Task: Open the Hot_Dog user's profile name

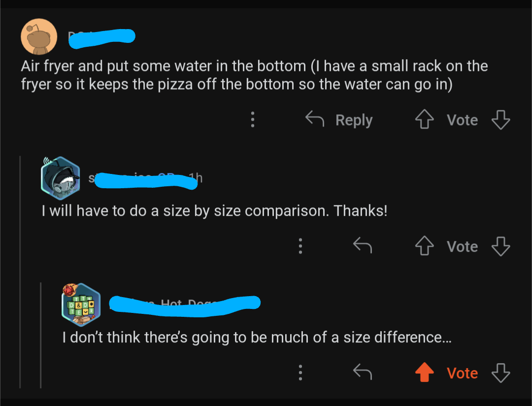Action: (x=185, y=304)
